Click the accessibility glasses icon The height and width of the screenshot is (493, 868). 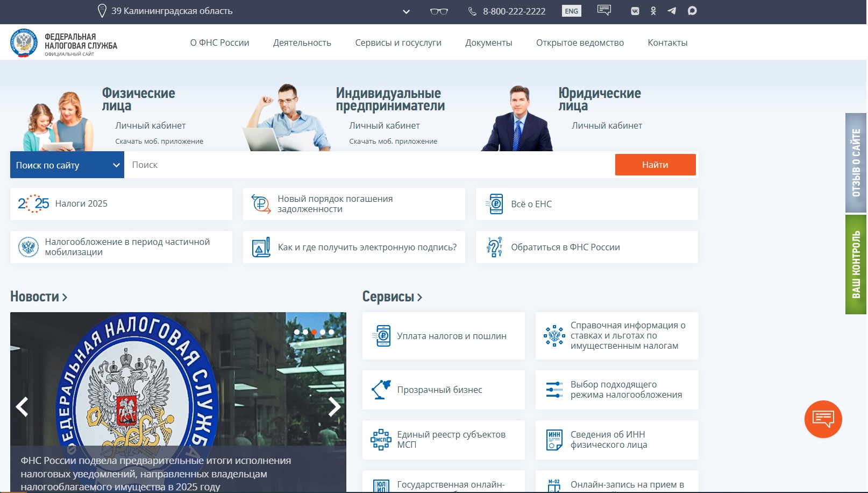(x=439, y=11)
